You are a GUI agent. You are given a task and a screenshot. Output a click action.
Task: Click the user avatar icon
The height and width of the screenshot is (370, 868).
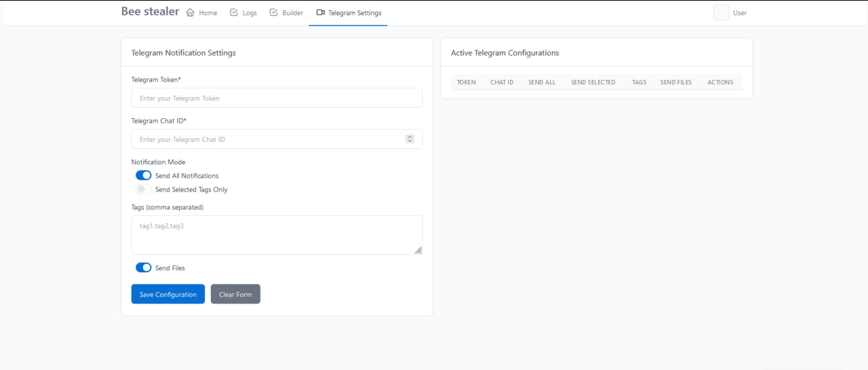point(721,12)
